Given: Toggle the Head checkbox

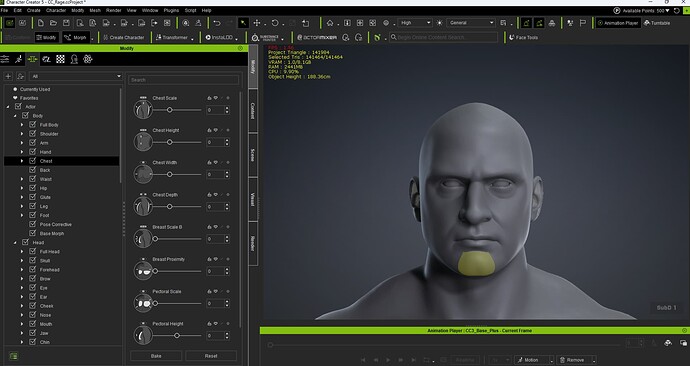Looking at the screenshot, I should [x=25, y=242].
